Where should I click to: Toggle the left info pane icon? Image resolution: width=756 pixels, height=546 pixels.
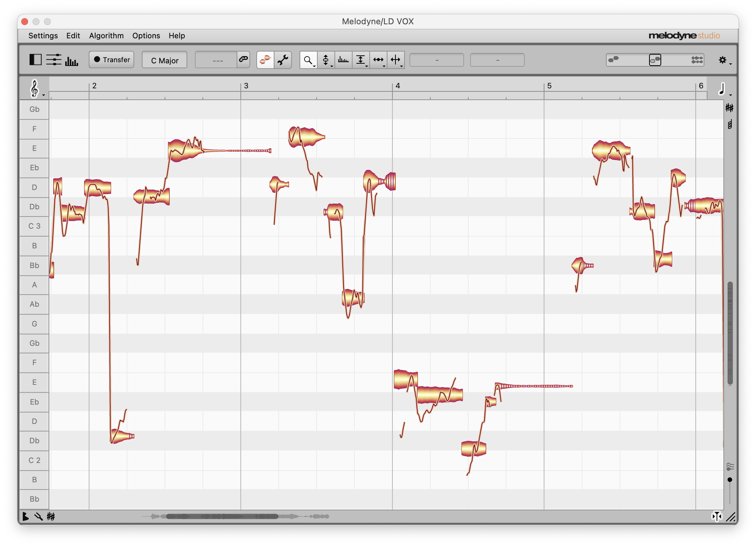[35, 60]
